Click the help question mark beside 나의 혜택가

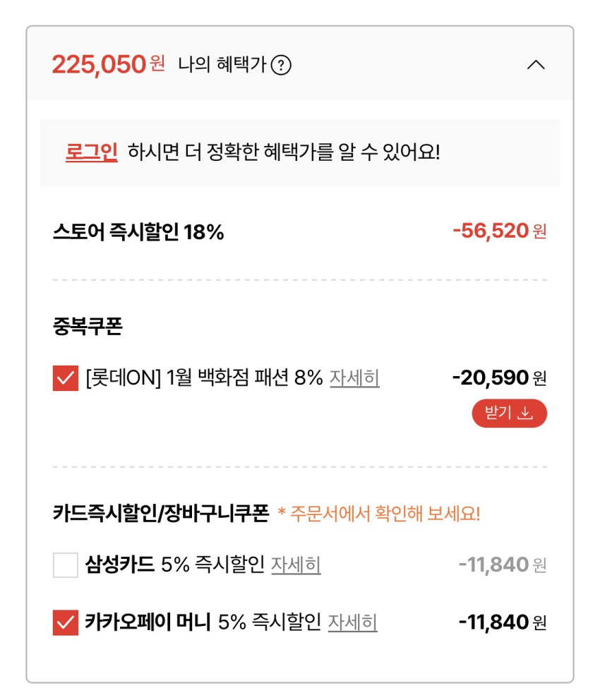click(281, 66)
